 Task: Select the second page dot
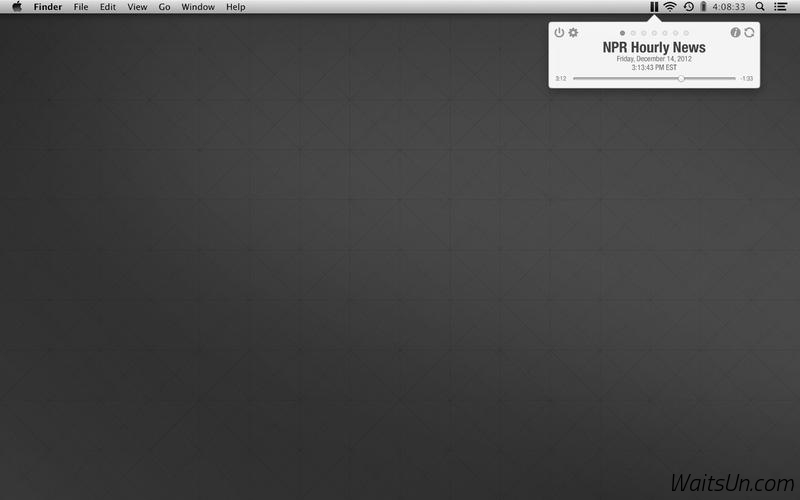click(633, 33)
